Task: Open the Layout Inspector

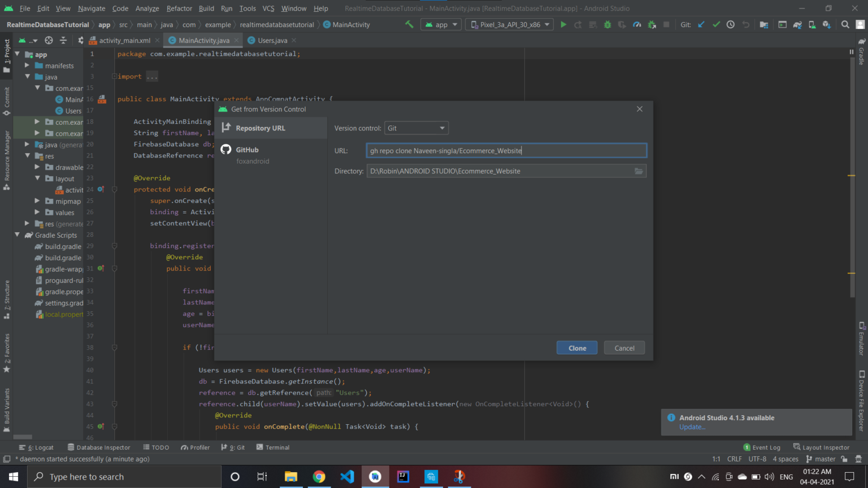Action: point(821,447)
